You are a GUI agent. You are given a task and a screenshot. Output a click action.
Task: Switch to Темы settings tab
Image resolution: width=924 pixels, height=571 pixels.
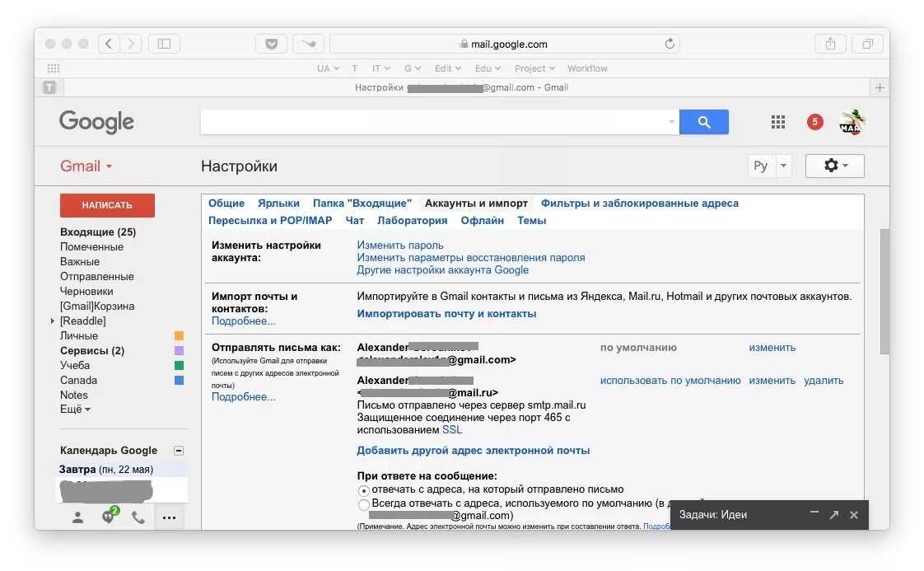tap(531, 221)
